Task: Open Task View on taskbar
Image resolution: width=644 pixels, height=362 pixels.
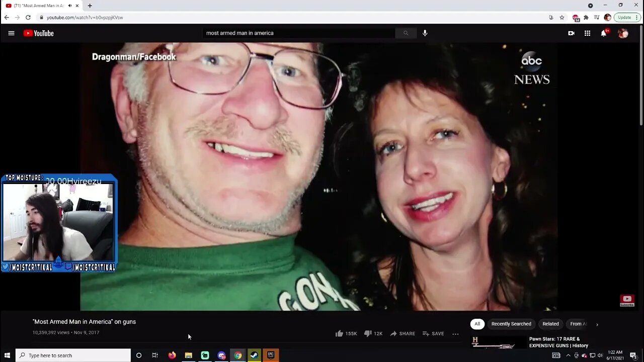Action: click(x=155, y=355)
